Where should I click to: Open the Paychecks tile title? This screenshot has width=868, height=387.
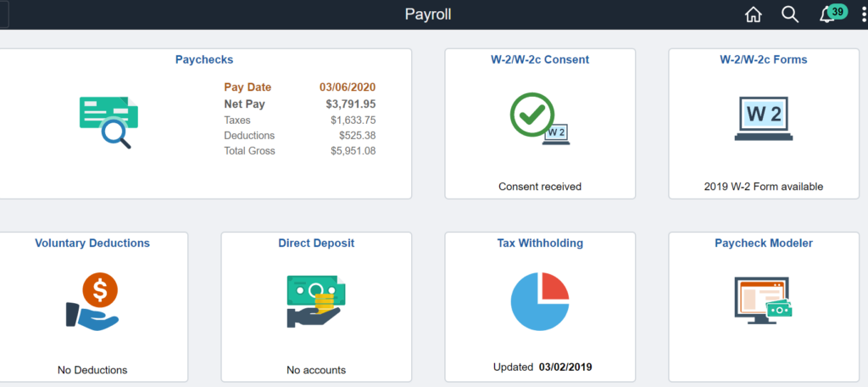204,59
